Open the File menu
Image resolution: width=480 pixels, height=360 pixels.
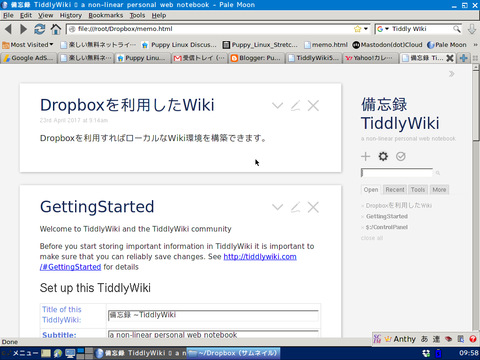(8, 15)
